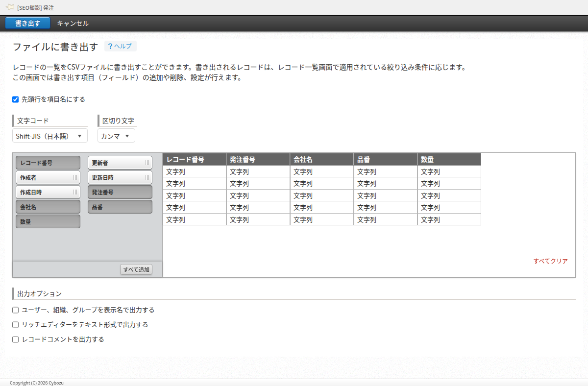The image size is (588, 386).
Task: Click the すべてクリア link
Action: (551, 261)
